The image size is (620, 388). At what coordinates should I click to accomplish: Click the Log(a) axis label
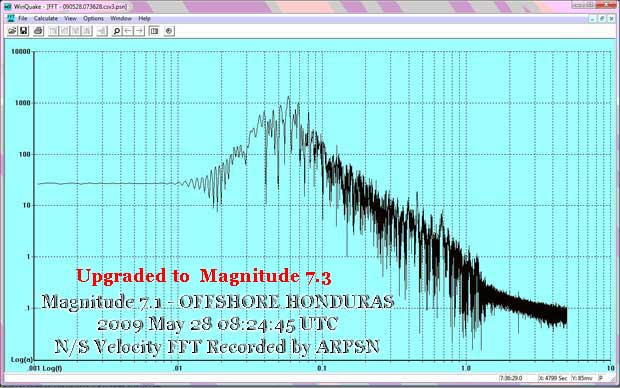click(21, 359)
